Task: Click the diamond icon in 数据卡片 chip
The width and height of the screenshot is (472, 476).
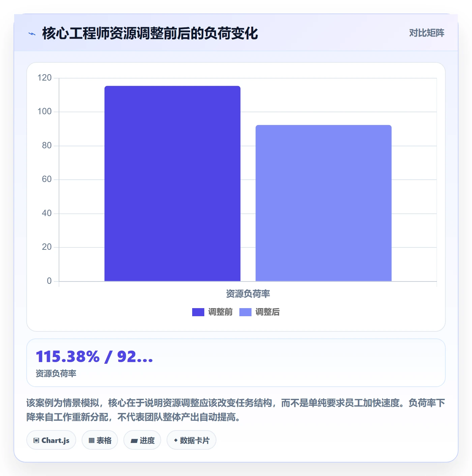Action: tap(176, 440)
